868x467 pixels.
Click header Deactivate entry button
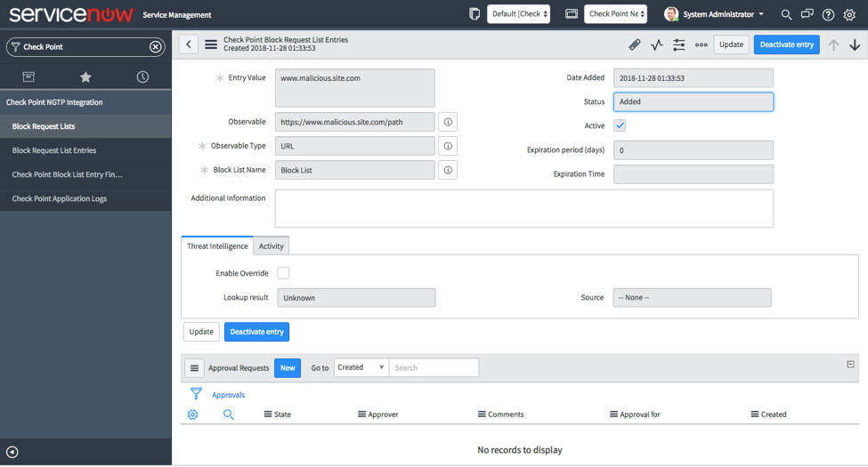[x=787, y=44]
